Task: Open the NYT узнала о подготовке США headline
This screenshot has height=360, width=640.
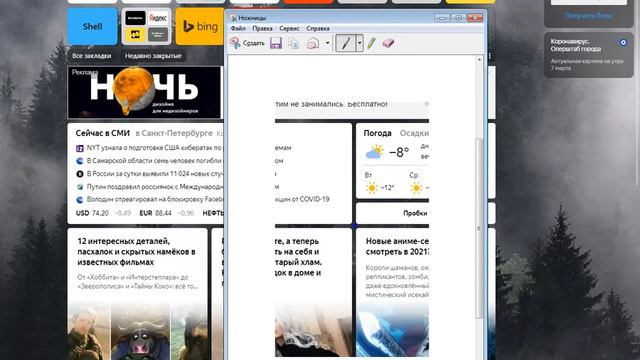Action: (x=154, y=148)
